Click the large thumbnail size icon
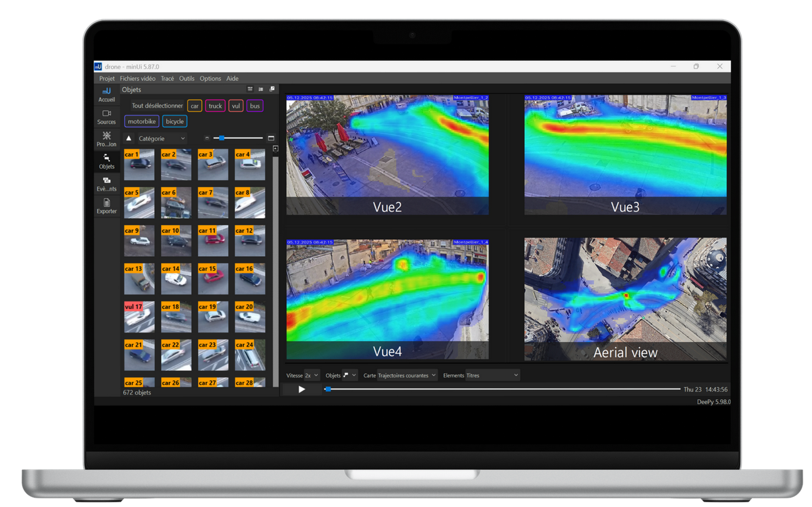This screenshot has width=812, height=507. pos(271,138)
